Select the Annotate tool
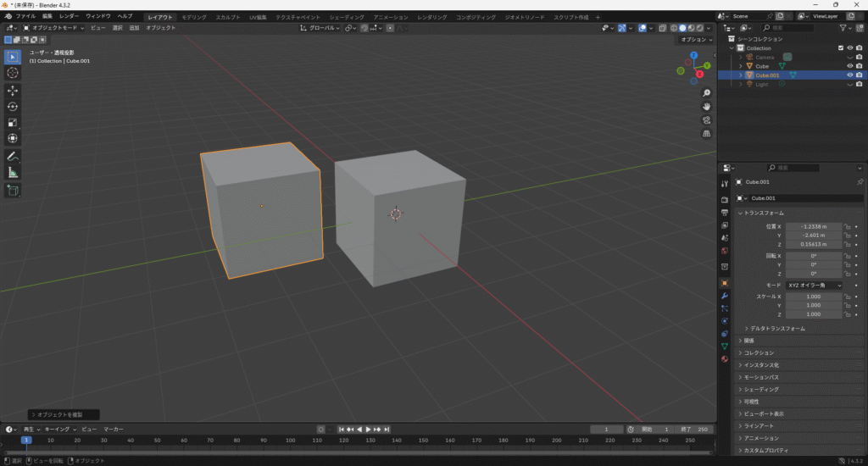Screen dimensions: 868x466 (x=12, y=157)
